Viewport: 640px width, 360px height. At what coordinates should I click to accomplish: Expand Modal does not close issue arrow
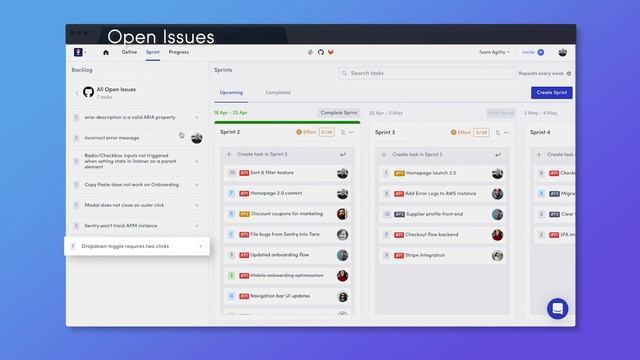(197, 205)
